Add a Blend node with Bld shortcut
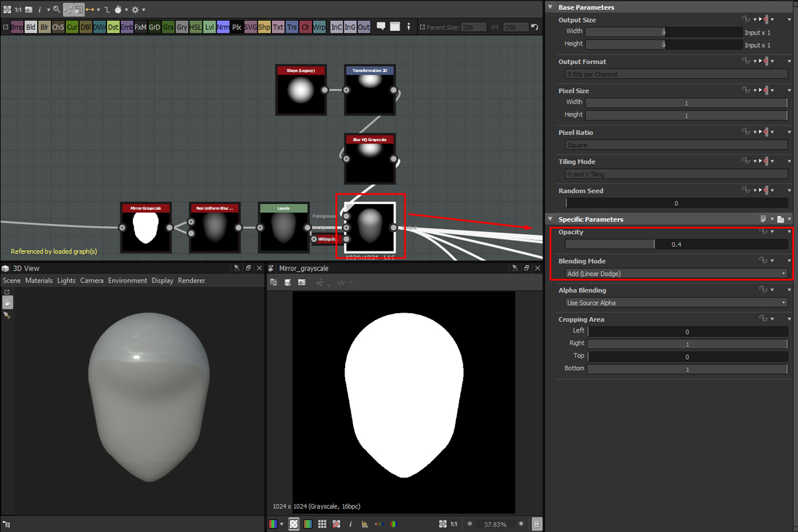The image size is (798, 532). pyautogui.click(x=31, y=27)
